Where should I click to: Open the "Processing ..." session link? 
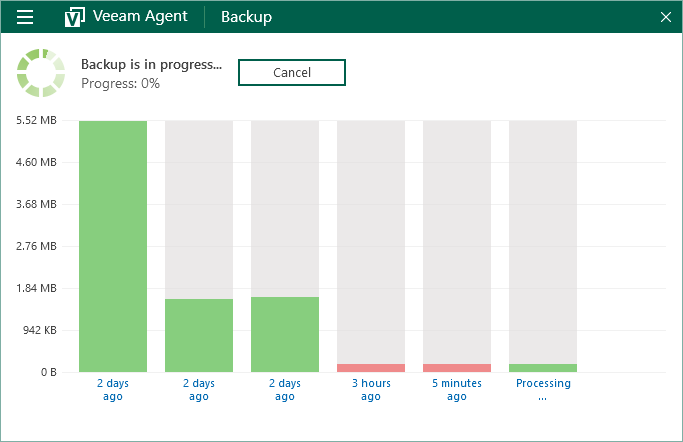(x=543, y=390)
